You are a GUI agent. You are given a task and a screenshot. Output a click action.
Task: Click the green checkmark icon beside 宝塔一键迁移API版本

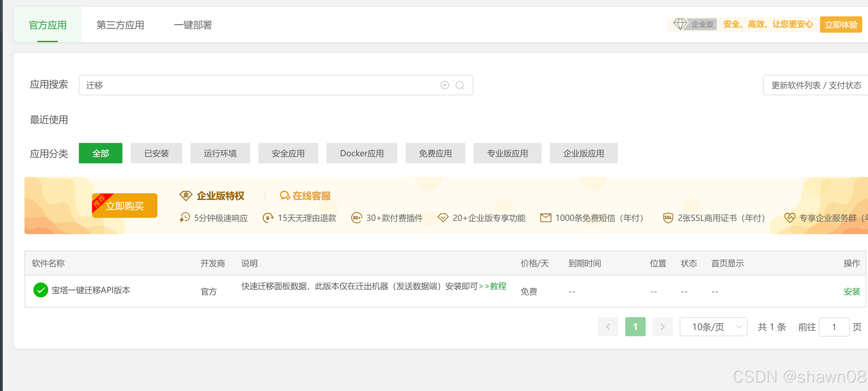click(x=41, y=290)
